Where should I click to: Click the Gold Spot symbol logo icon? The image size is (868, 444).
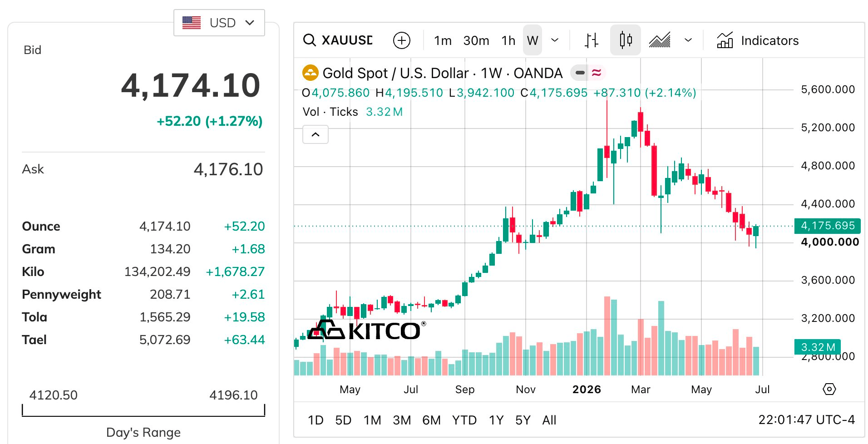coord(311,73)
